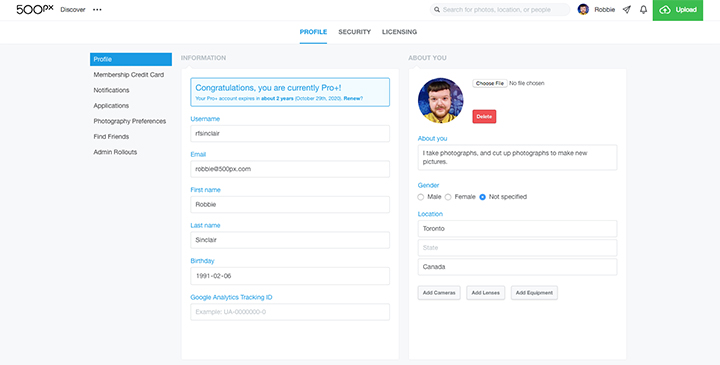Image resolution: width=720 pixels, height=365 pixels.
Task: Open the three-dot more menu
Action: (x=97, y=10)
